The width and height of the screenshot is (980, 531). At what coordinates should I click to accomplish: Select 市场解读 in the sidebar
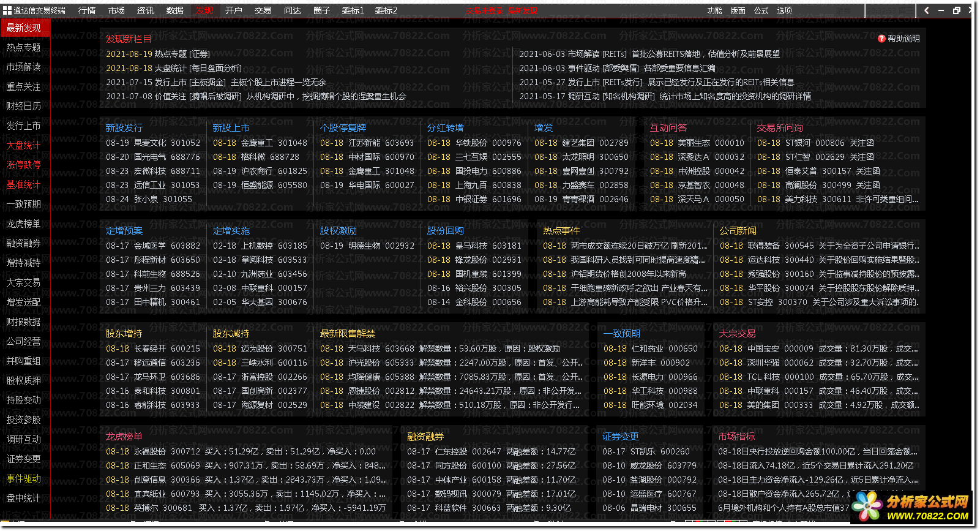coord(24,67)
